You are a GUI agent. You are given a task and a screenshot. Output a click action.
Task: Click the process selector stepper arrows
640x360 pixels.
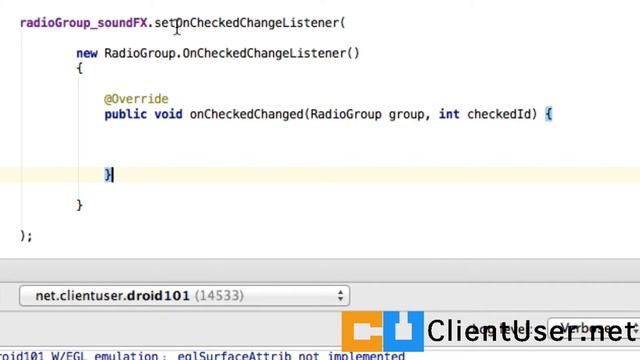tap(340, 296)
